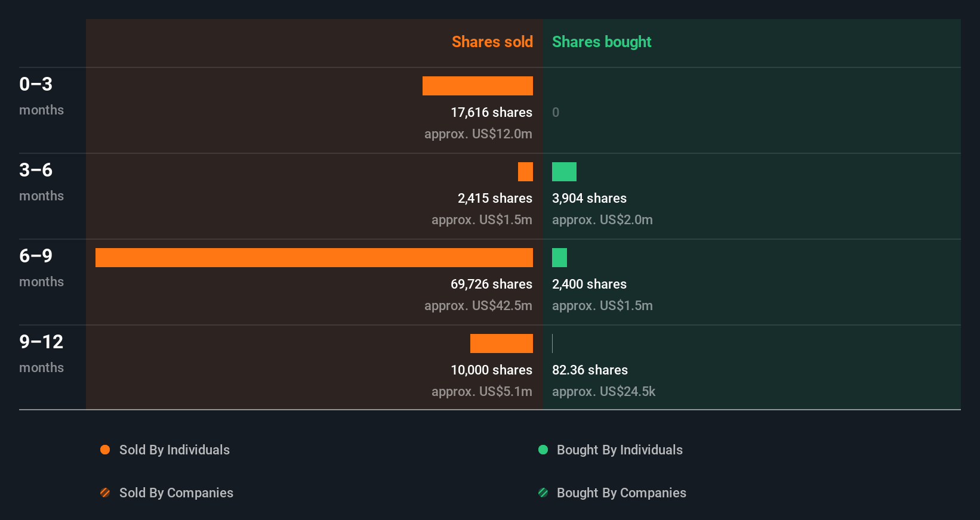The height and width of the screenshot is (520, 980).
Task: Toggle the Bought By Individuals legend label
Action: [620, 450]
